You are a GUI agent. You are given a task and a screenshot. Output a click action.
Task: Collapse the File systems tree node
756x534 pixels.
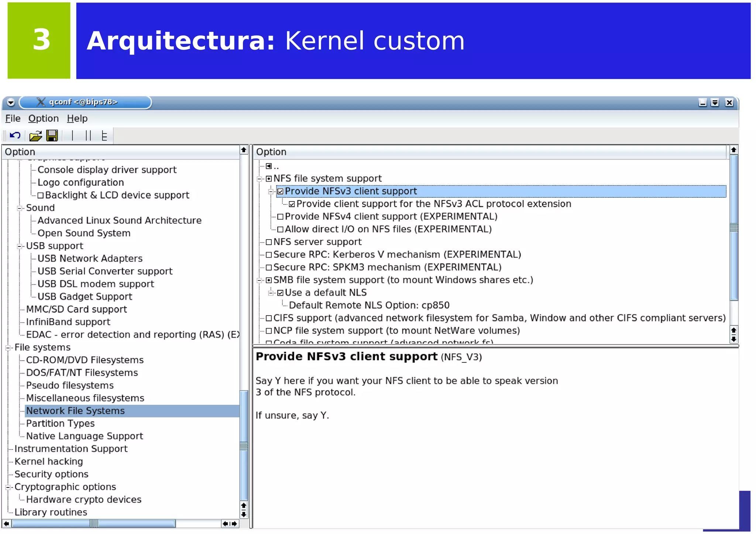pos(8,348)
